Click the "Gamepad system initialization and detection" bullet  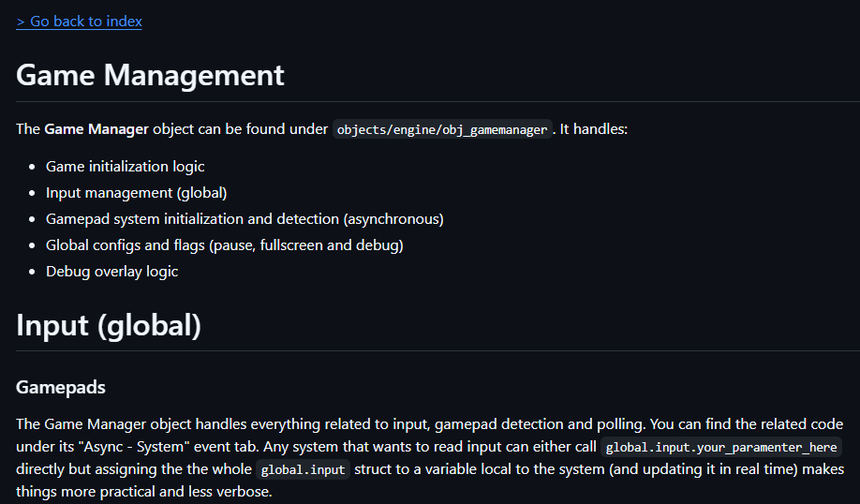(x=192, y=219)
